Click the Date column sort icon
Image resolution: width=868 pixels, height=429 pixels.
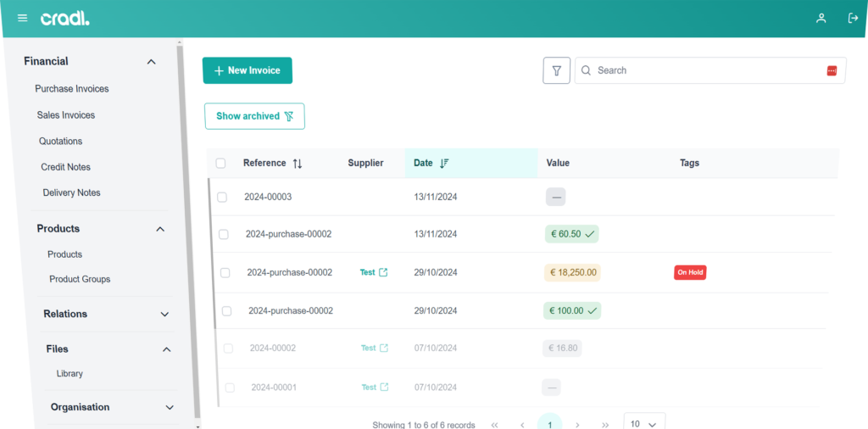(x=444, y=164)
